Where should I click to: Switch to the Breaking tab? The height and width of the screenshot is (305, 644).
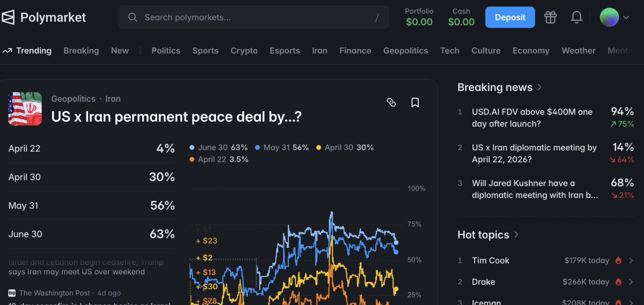point(81,51)
